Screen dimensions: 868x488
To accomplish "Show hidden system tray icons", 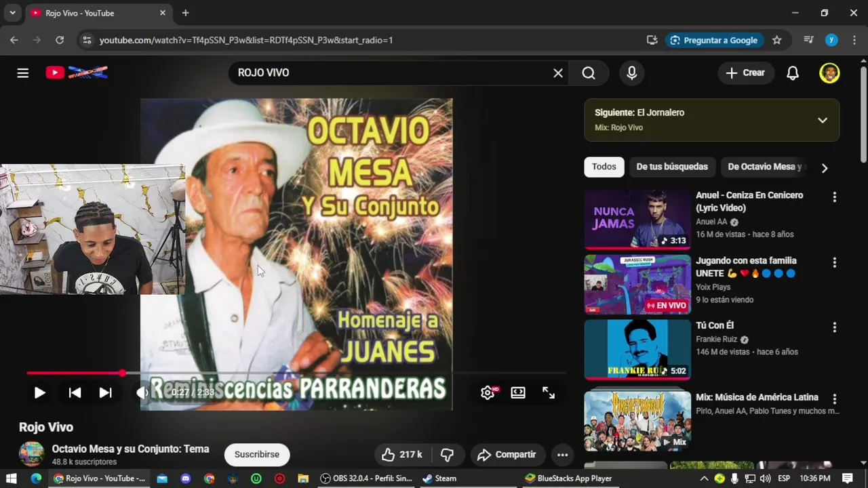I will 705,479.
